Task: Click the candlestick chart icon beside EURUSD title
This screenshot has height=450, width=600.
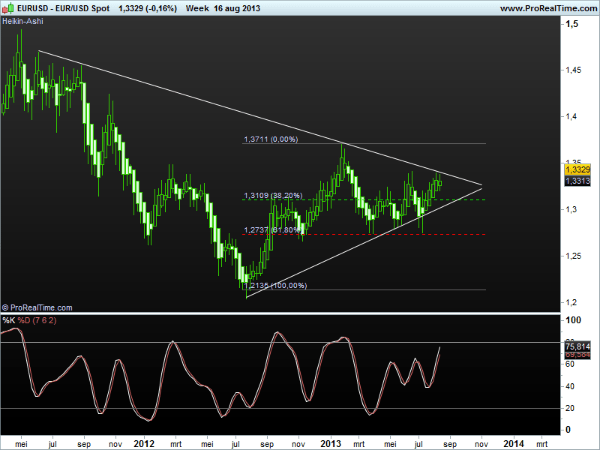Action: 8,8
